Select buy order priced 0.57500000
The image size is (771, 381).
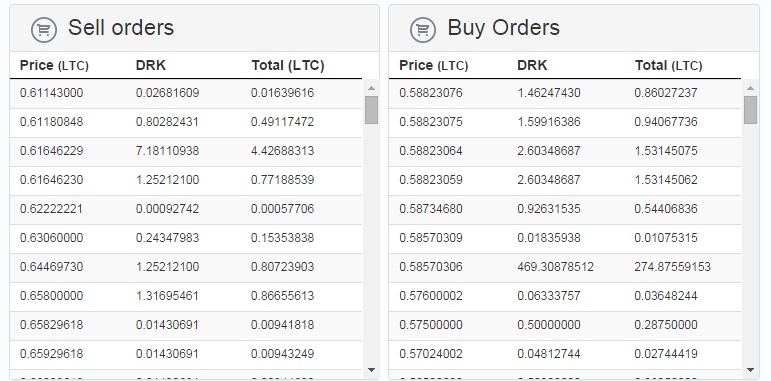click(x=565, y=325)
